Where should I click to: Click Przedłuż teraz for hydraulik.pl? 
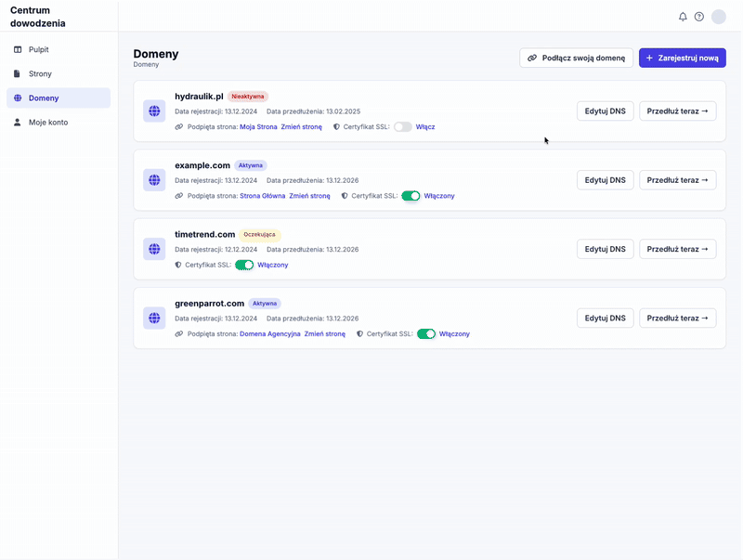click(678, 111)
